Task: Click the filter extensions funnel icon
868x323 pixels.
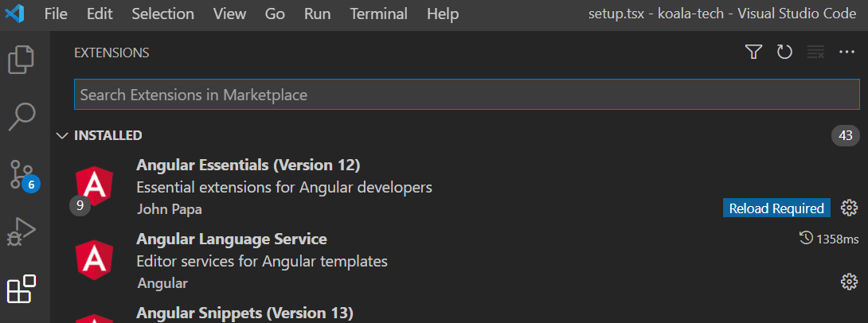Action: (753, 53)
